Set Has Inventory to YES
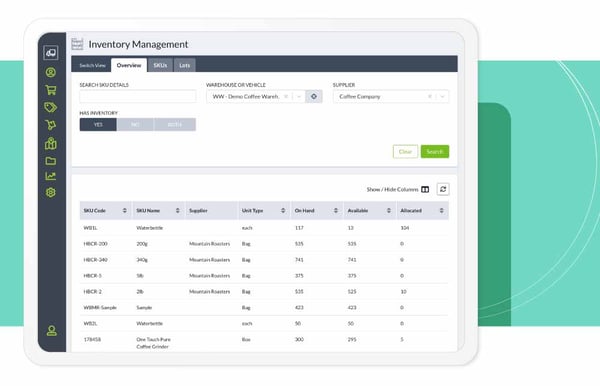This screenshot has width=600, height=386. (98, 125)
